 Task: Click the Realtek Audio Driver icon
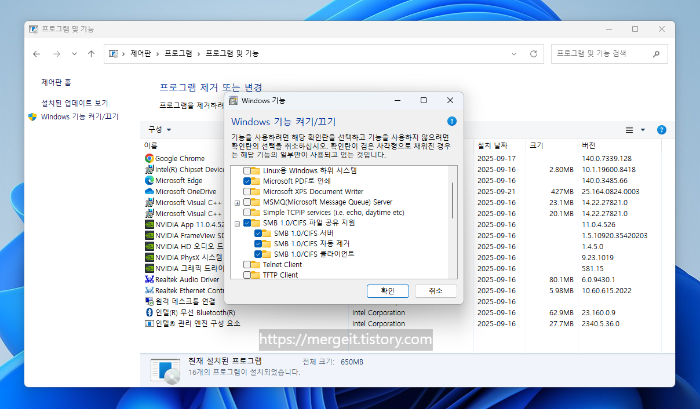[149, 279]
